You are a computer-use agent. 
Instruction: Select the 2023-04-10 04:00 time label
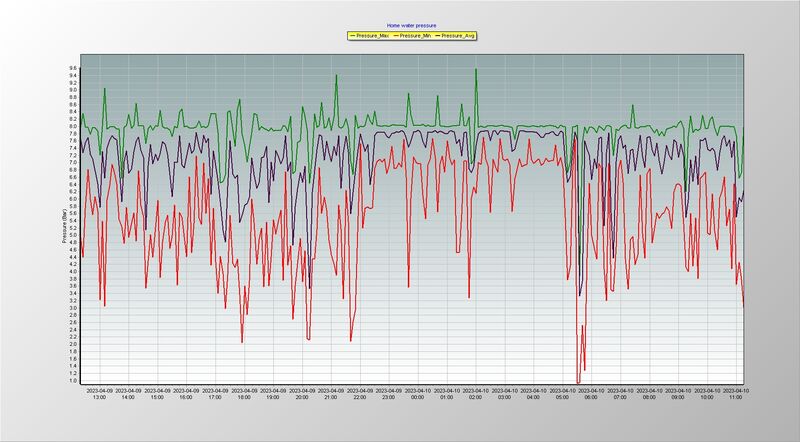pos(534,394)
